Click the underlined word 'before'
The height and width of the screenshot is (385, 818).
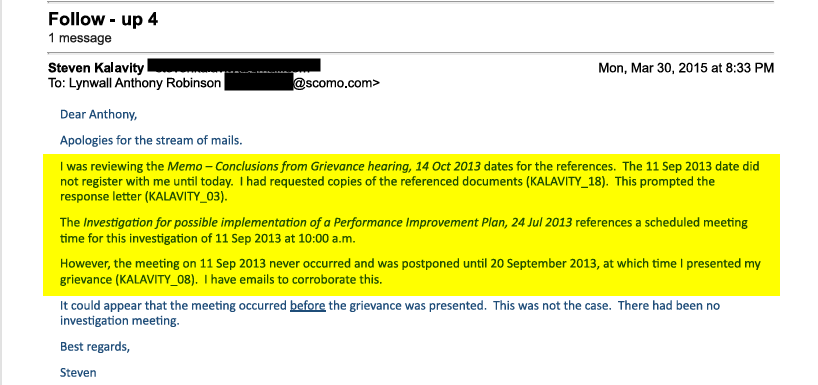[308, 306]
